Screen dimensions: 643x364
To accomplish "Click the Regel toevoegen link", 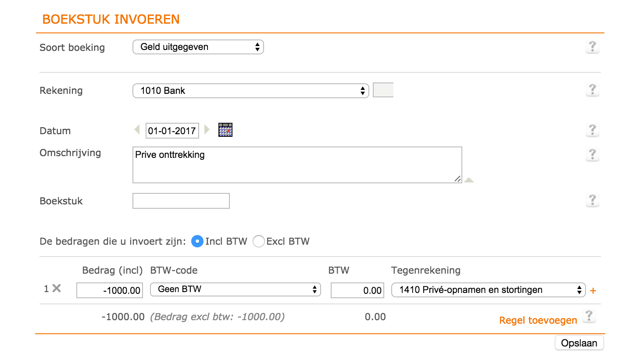I will click(538, 320).
